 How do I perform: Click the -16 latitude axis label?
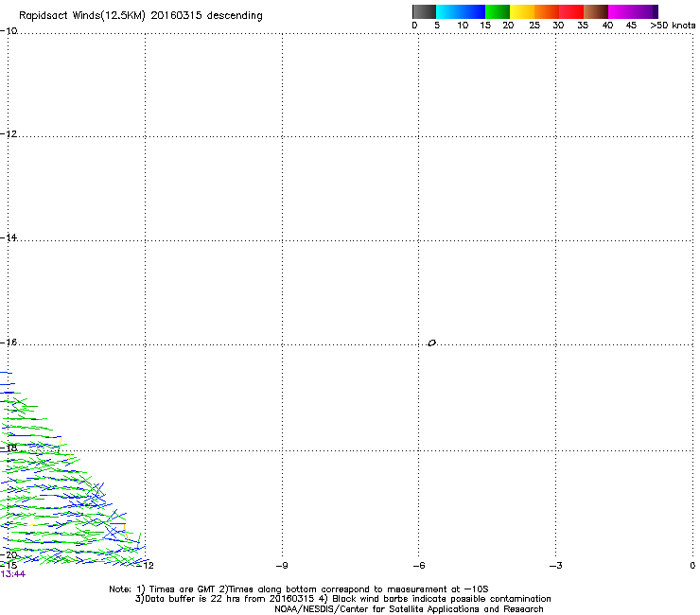point(9,343)
